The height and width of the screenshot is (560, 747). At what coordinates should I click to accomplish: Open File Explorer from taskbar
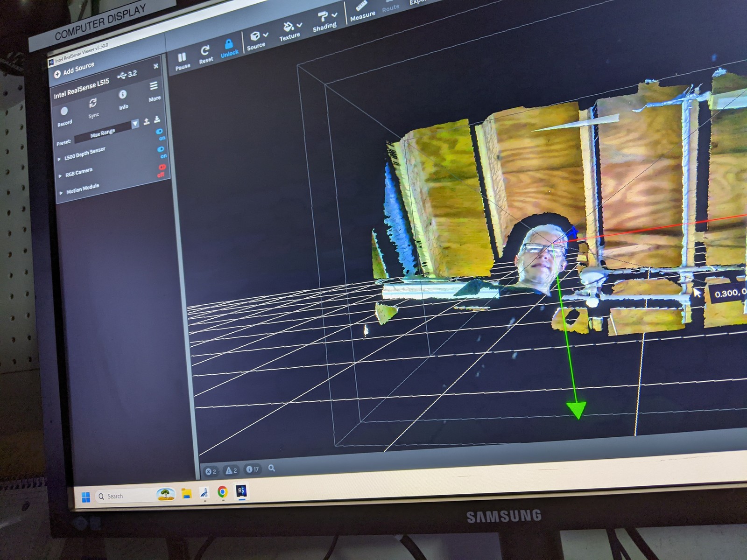(x=186, y=494)
